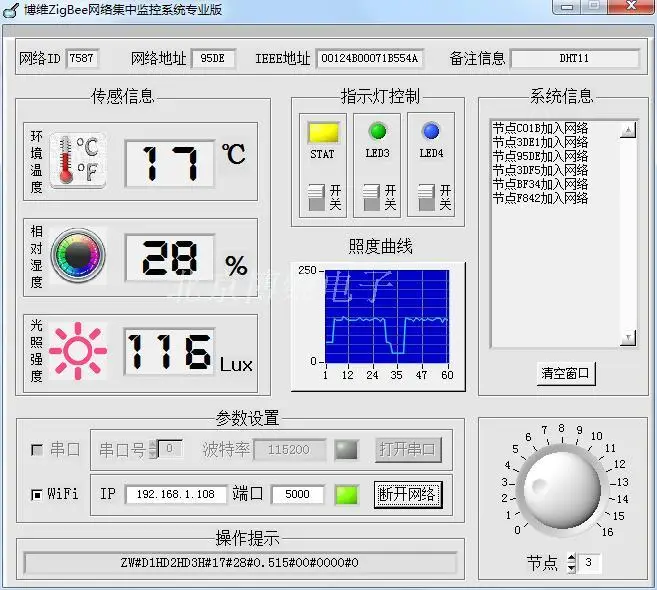
Task: Click the IP address input field
Action: [176, 494]
